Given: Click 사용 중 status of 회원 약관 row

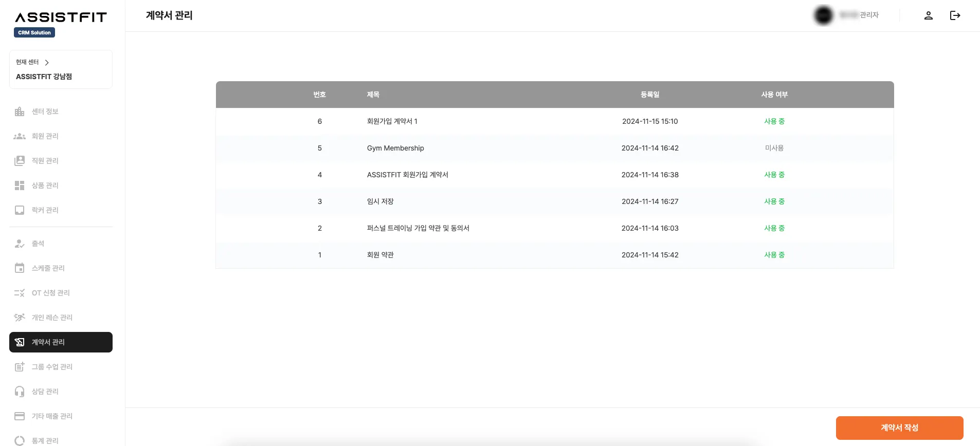Looking at the screenshot, I should (774, 255).
